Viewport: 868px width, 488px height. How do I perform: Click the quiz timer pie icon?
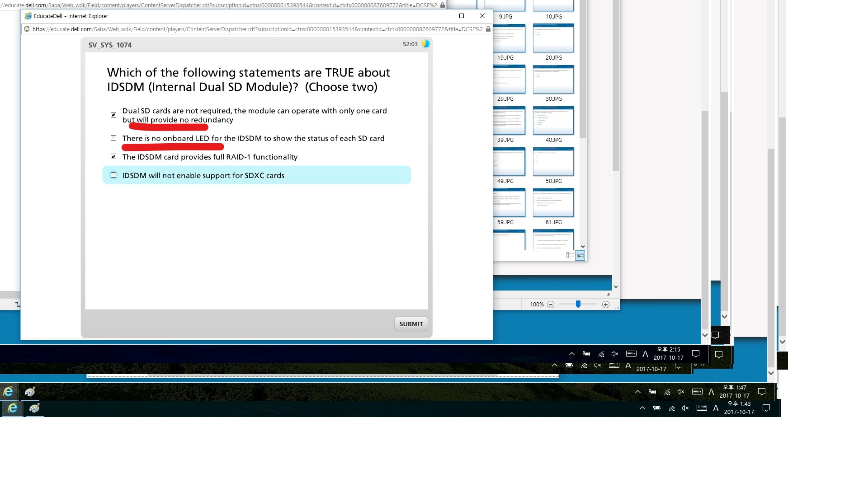tap(425, 44)
